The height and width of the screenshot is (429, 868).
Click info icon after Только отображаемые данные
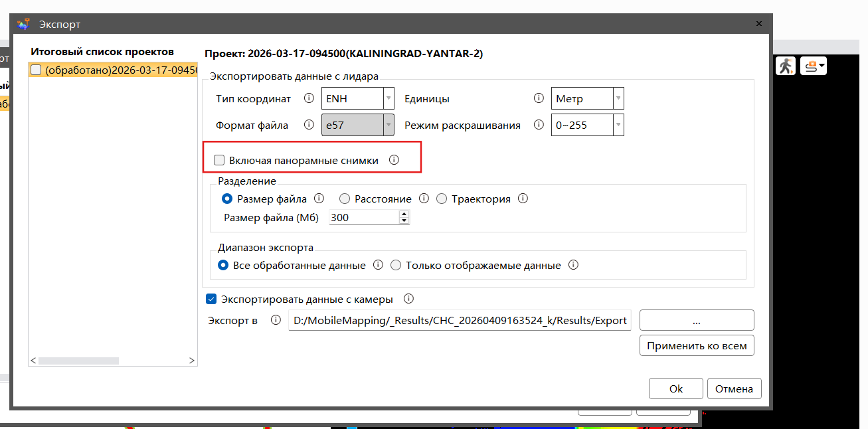click(573, 265)
